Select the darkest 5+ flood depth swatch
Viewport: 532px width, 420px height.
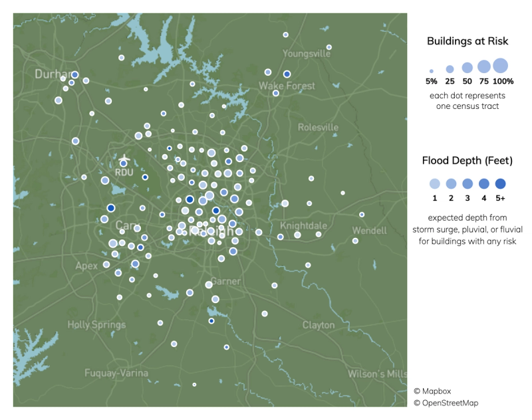(501, 183)
